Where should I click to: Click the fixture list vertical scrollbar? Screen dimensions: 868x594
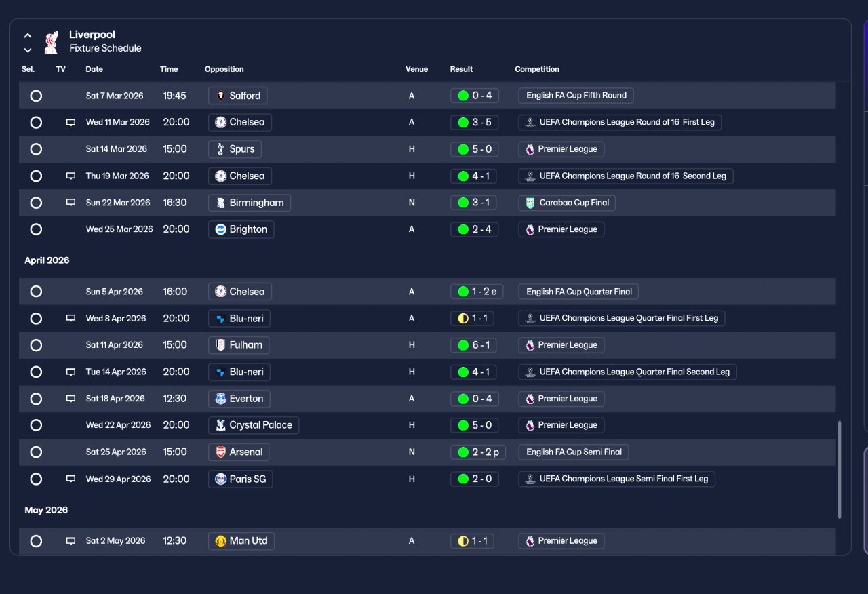tap(840, 470)
